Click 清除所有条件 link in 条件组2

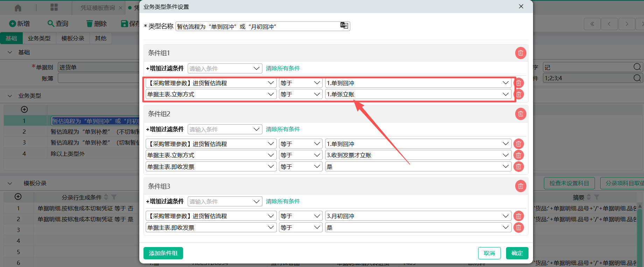[282, 129]
